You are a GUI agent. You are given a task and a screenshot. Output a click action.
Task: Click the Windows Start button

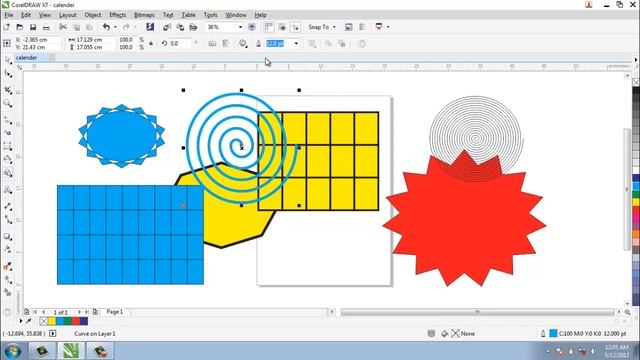pyautogui.click(x=13, y=351)
